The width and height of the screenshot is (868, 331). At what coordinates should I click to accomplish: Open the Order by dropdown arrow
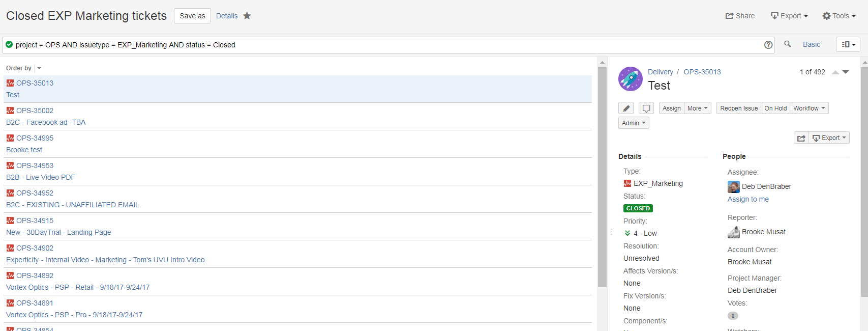click(38, 68)
